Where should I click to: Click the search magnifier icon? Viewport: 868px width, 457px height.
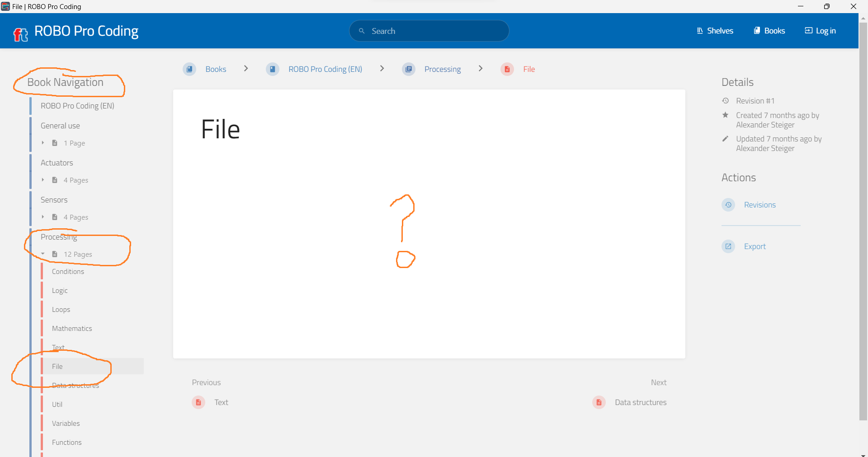click(362, 31)
